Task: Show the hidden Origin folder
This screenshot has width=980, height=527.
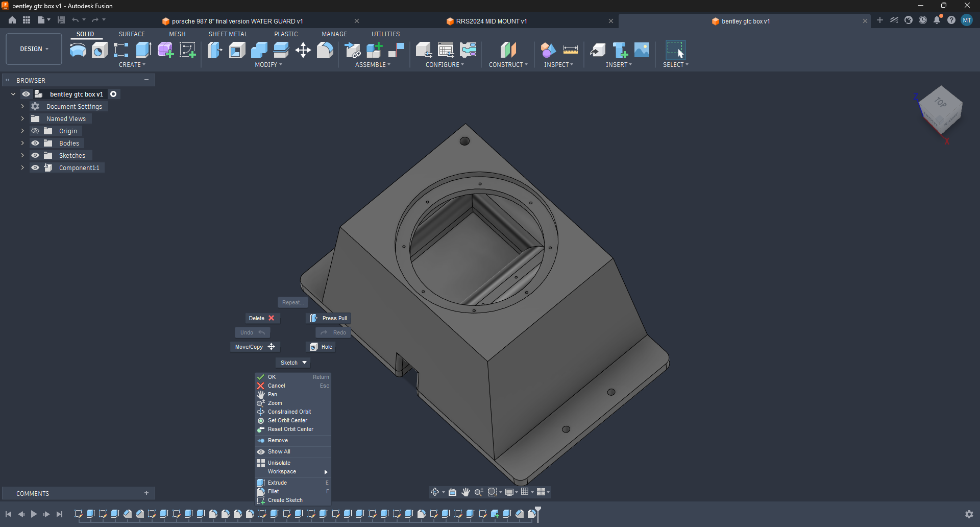Action: tap(35, 131)
